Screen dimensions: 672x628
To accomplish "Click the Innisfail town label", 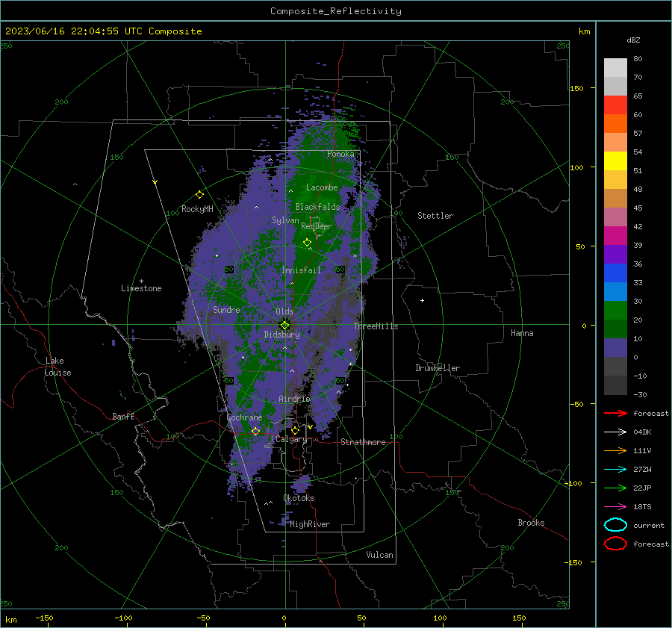I will 301,270.
